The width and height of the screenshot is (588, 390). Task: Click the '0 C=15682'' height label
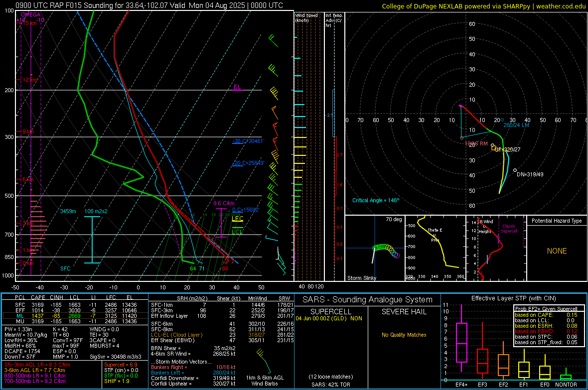point(246,210)
